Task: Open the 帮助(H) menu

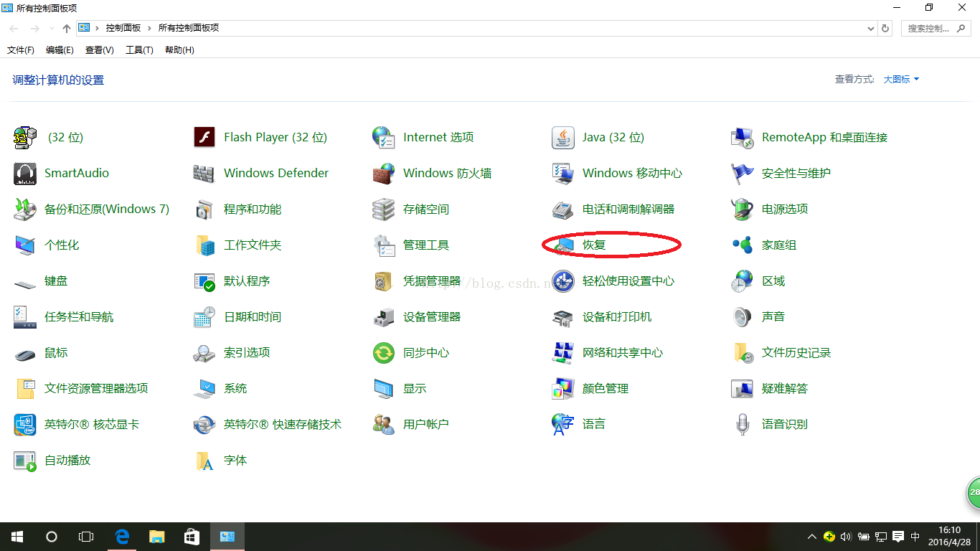Action: coord(179,50)
